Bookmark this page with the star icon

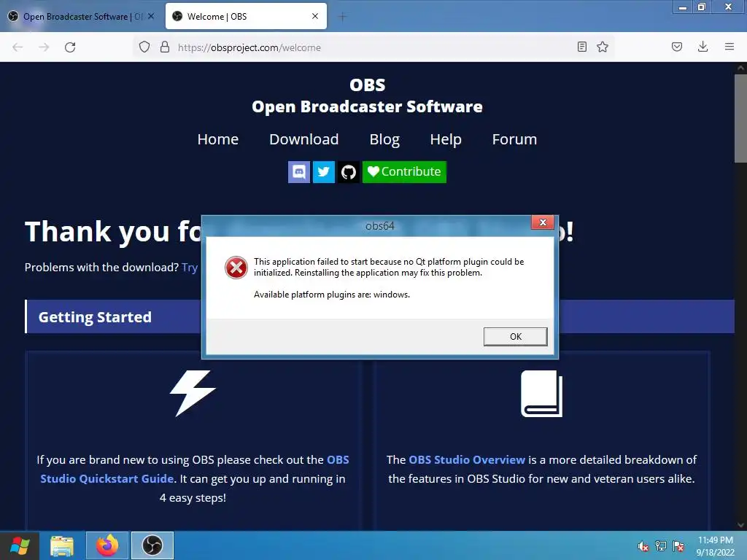pos(603,47)
